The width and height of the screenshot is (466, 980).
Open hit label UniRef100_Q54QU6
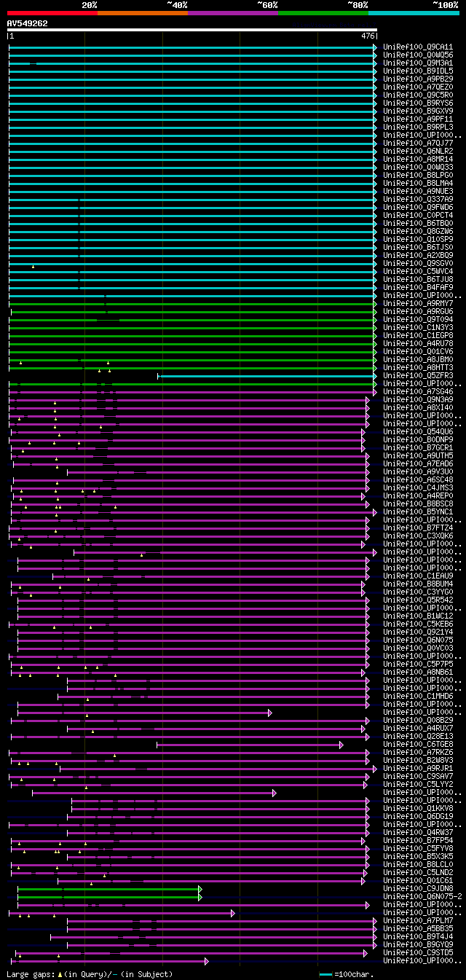(418, 432)
